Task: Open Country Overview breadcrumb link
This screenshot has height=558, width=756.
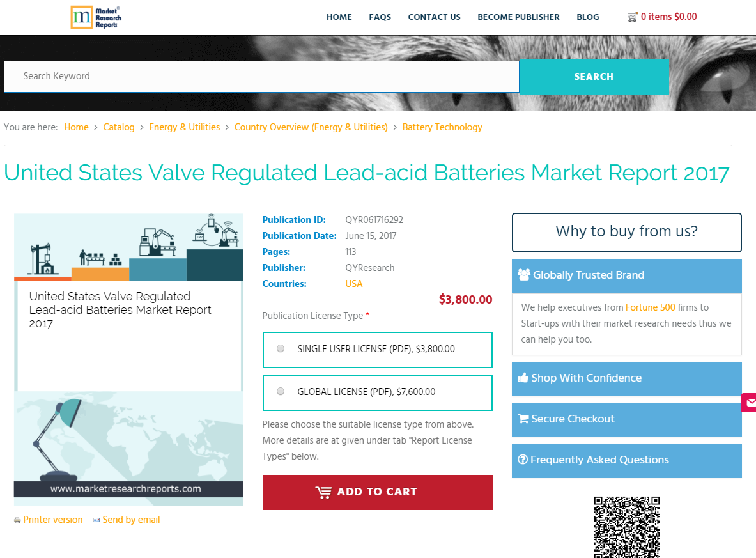Action: (x=311, y=127)
